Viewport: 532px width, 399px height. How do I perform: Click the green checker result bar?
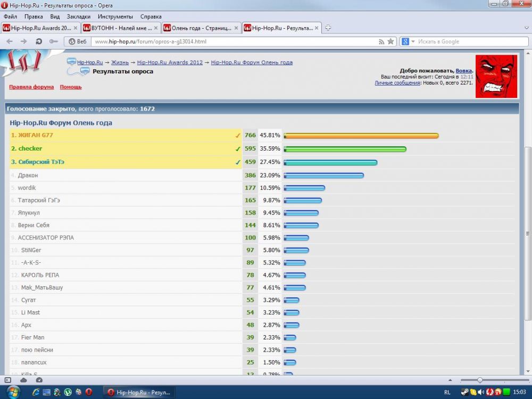point(345,149)
